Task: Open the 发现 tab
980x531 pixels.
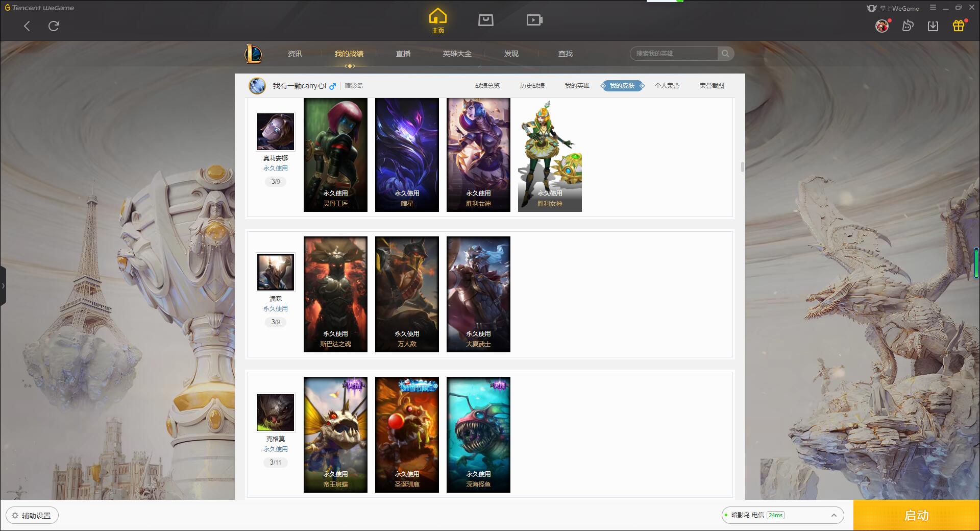Action: (x=511, y=54)
